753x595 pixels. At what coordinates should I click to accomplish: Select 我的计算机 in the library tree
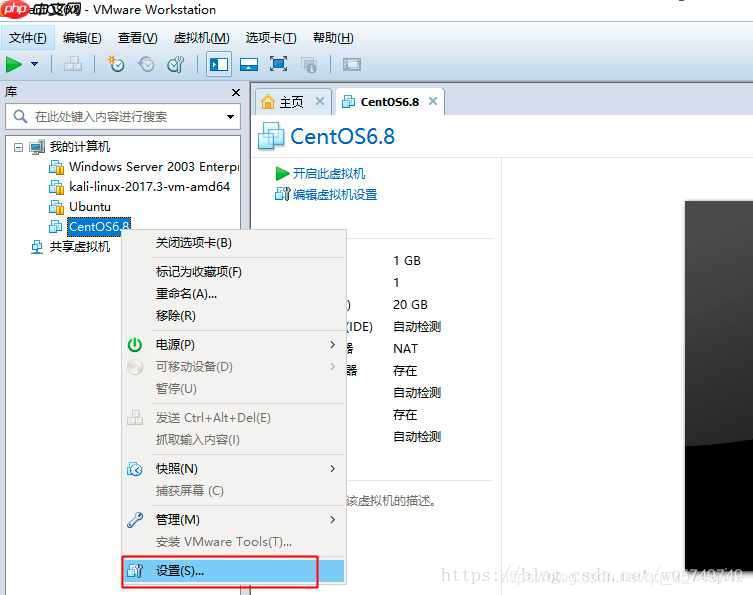click(x=80, y=146)
